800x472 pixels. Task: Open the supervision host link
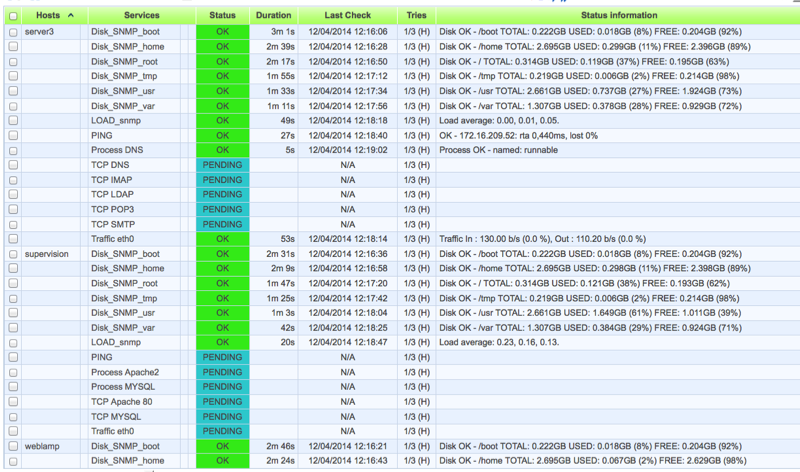coord(46,254)
